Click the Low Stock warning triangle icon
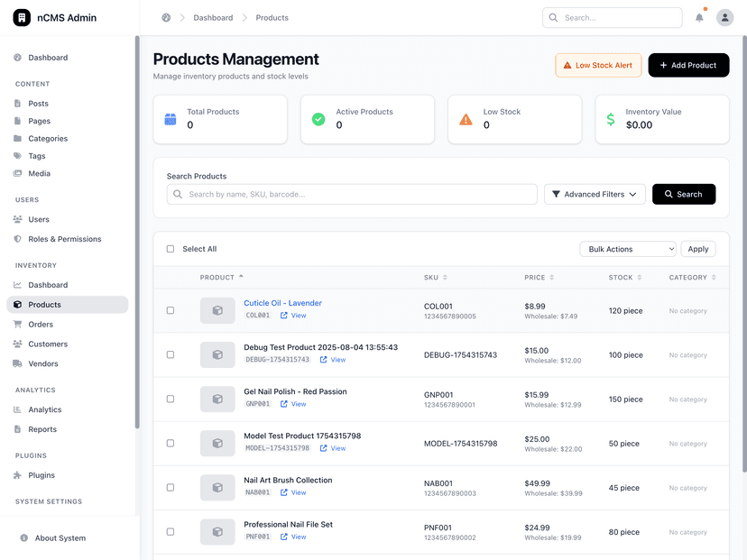Viewport: 747px width, 560px height. pyautogui.click(x=466, y=119)
